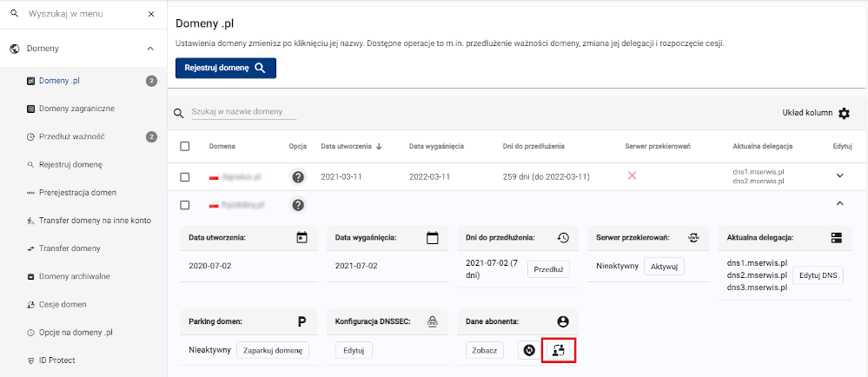Click the Edytuj DNS button
Screen dimensions: 868x377
pyautogui.click(x=818, y=275)
